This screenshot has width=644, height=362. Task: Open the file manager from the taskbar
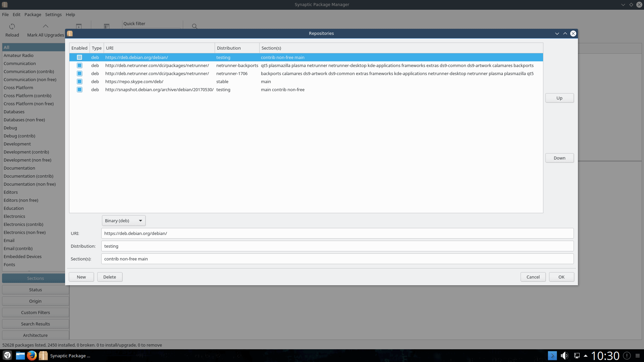20,355
